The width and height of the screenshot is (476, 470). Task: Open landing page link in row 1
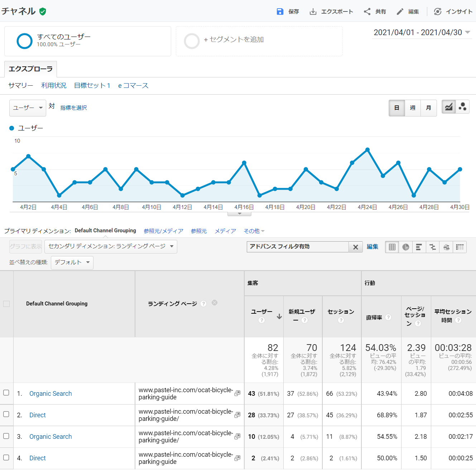click(x=237, y=393)
